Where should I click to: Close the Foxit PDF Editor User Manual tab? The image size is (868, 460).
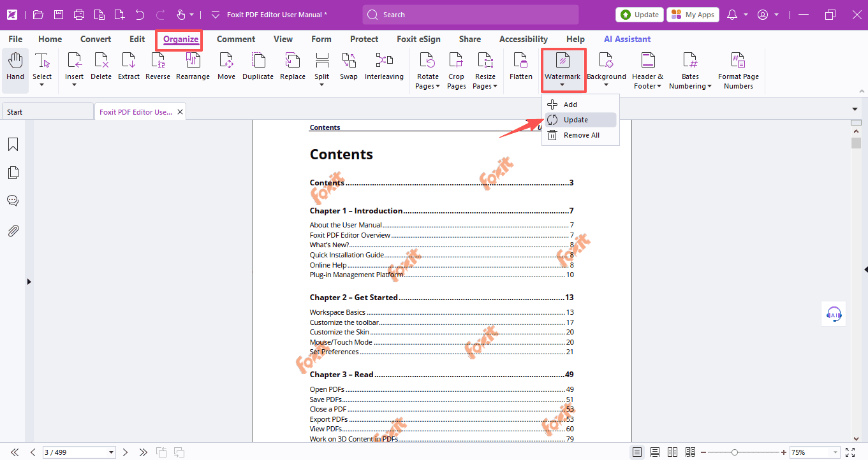pyautogui.click(x=180, y=112)
